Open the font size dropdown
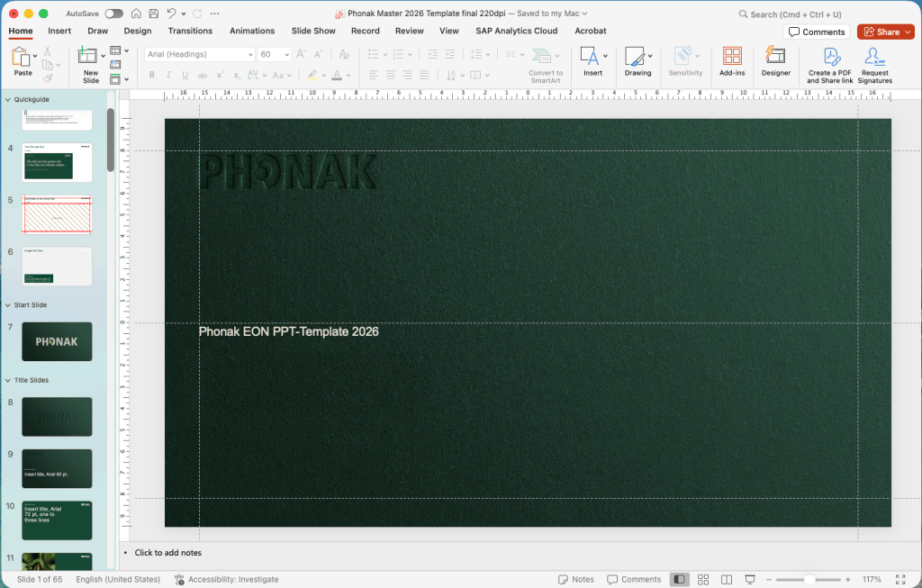Viewport: 922px width, 588px height. click(287, 54)
